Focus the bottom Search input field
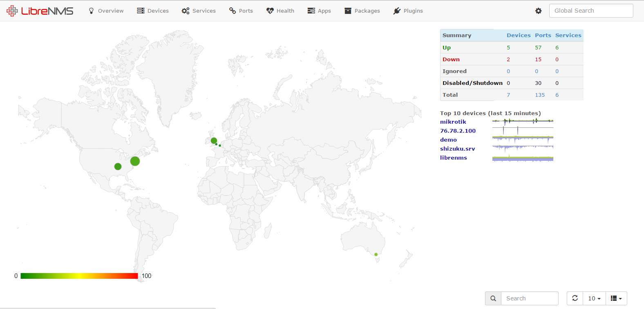The image size is (644, 309). (x=530, y=298)
